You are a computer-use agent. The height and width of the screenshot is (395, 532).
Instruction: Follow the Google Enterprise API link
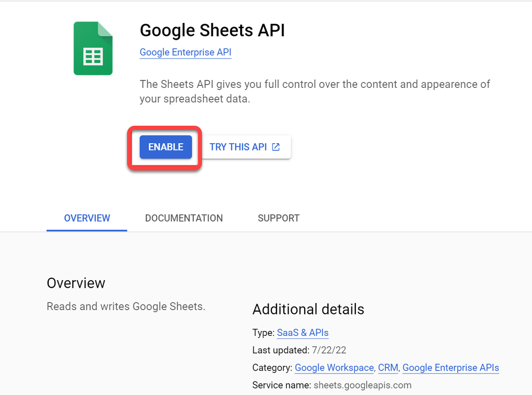pyautogui.click(x=185, y=52)
